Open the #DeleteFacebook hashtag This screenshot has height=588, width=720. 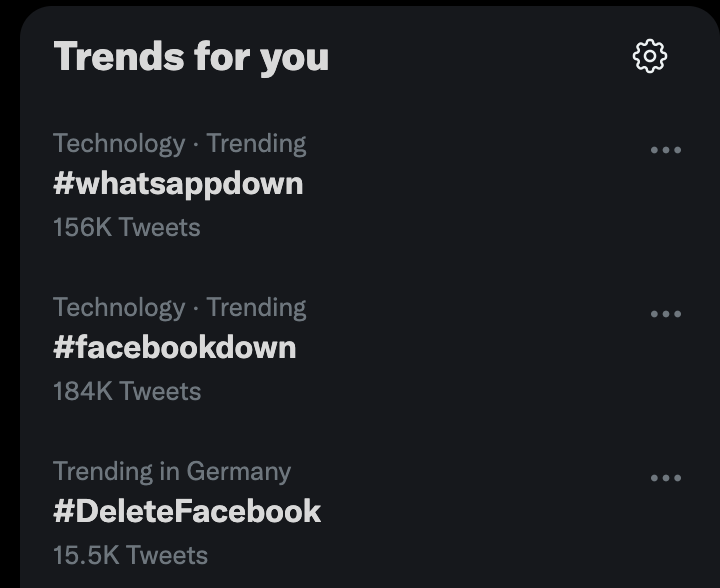point(187,511)
